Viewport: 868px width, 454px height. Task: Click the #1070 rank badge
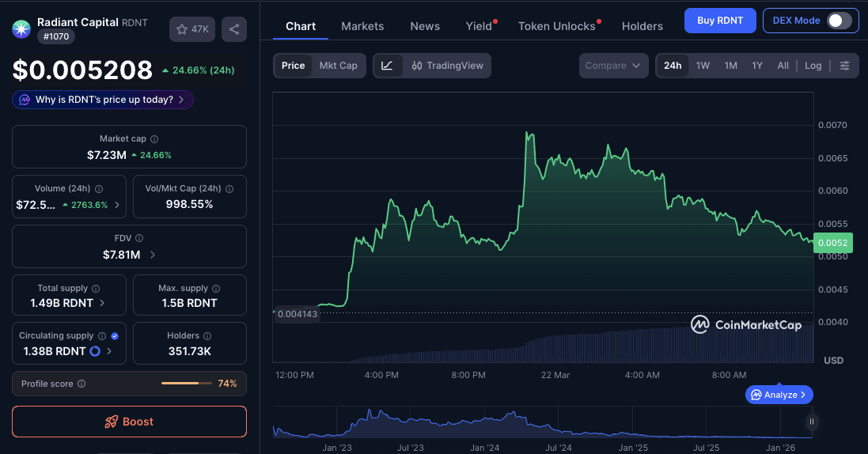point(56,36)
